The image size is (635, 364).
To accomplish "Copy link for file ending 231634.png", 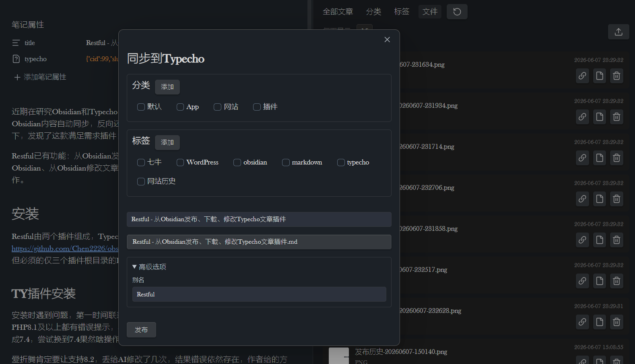I will (x=582, y=76).
